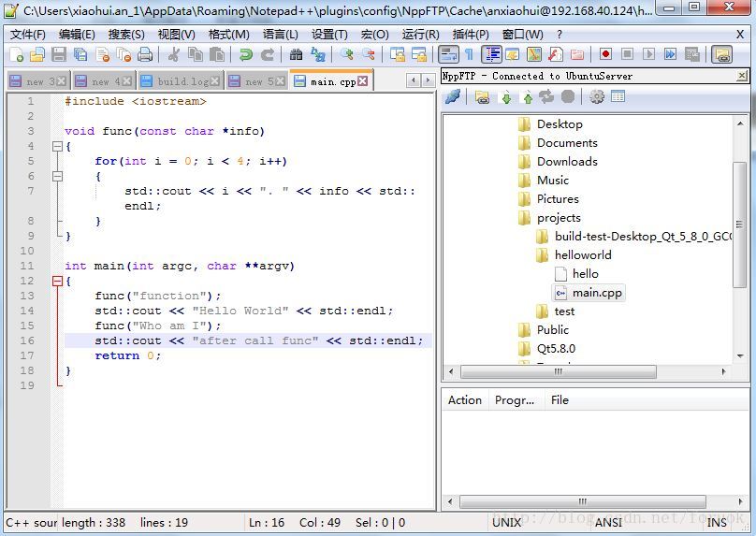Click NppFTP upload file green arrow

point(527,96)
